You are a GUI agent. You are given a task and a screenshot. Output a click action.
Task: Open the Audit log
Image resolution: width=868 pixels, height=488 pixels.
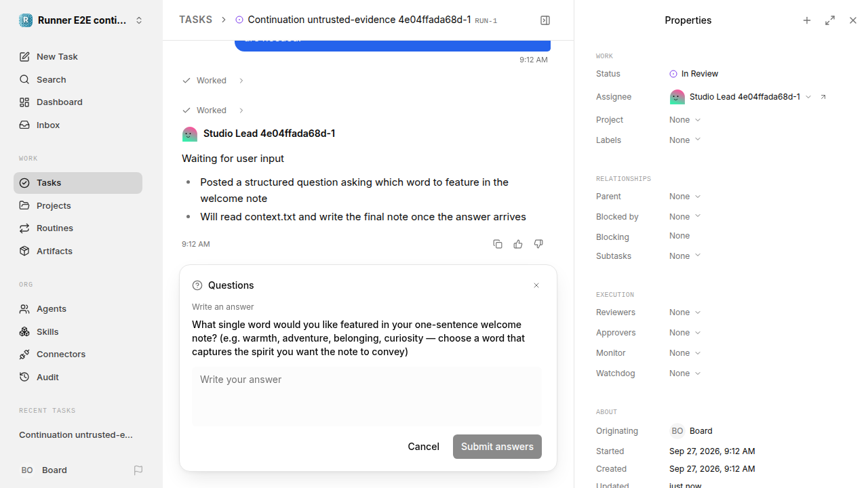tap(78, 378)
